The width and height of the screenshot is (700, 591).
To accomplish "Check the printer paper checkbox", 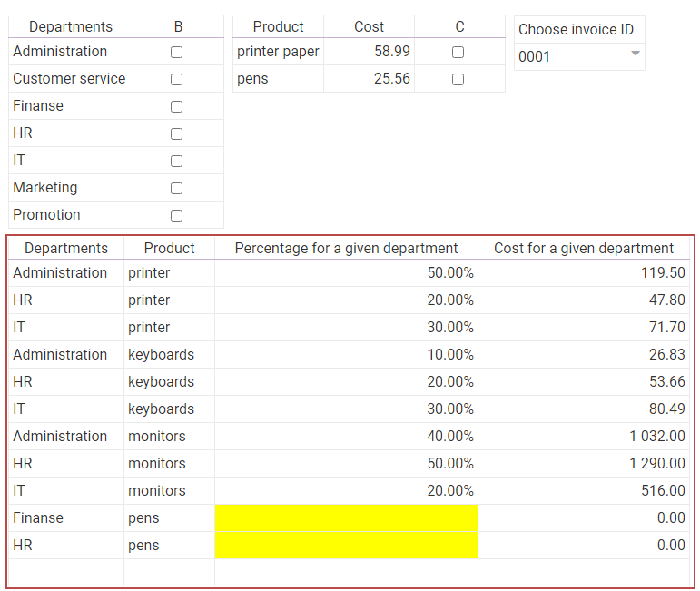I will [x=458, y=53].
